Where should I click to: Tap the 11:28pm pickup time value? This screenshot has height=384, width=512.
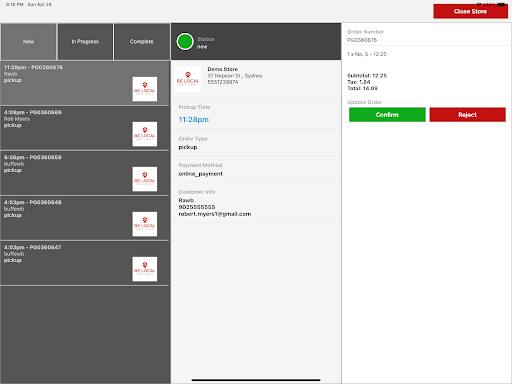tap(194, 119)
